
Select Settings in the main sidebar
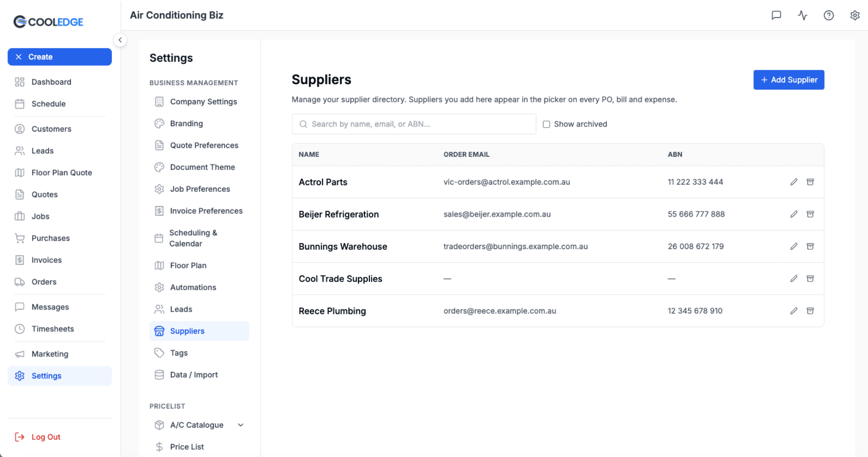pyautogui.click(x=60, y=376)
